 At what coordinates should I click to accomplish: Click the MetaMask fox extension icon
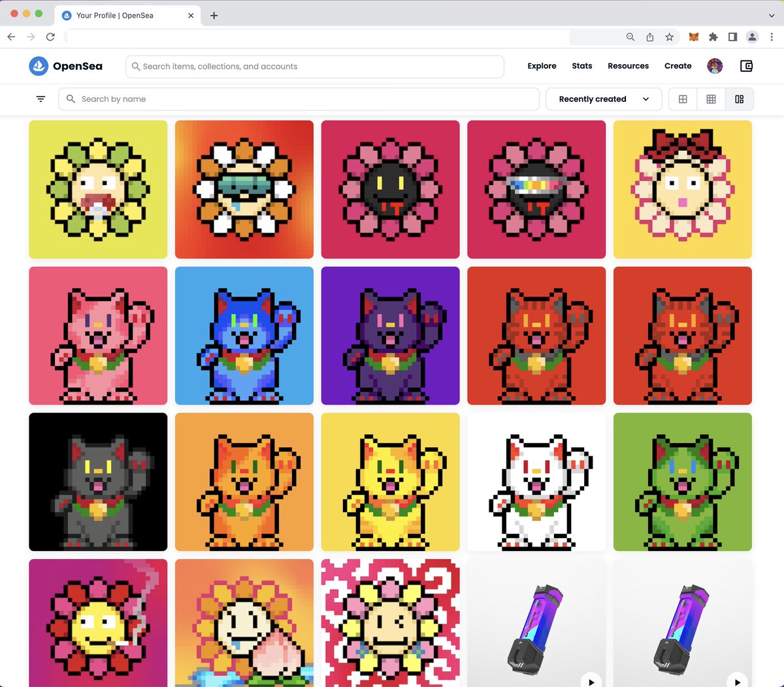point(694,37)
